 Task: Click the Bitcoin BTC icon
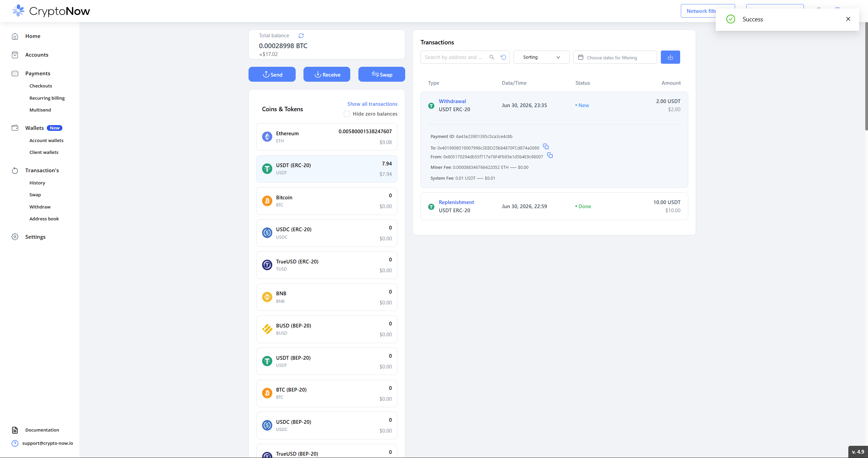click(x=267, y=201)
